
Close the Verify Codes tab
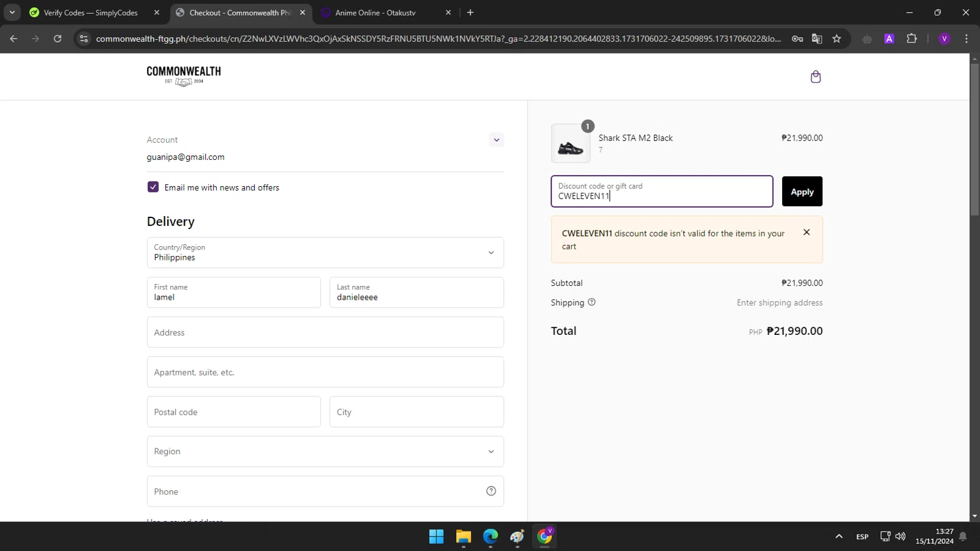coord(157,12)
